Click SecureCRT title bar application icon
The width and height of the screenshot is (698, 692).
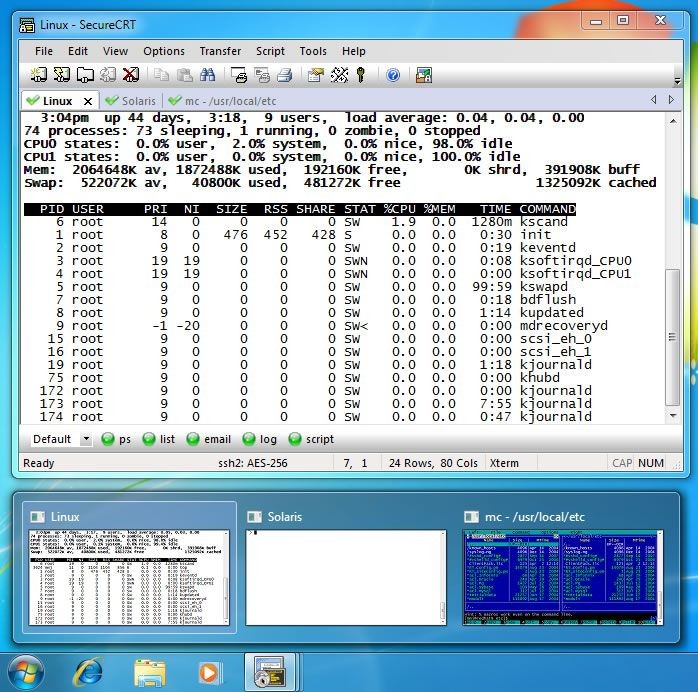point(27,25)
